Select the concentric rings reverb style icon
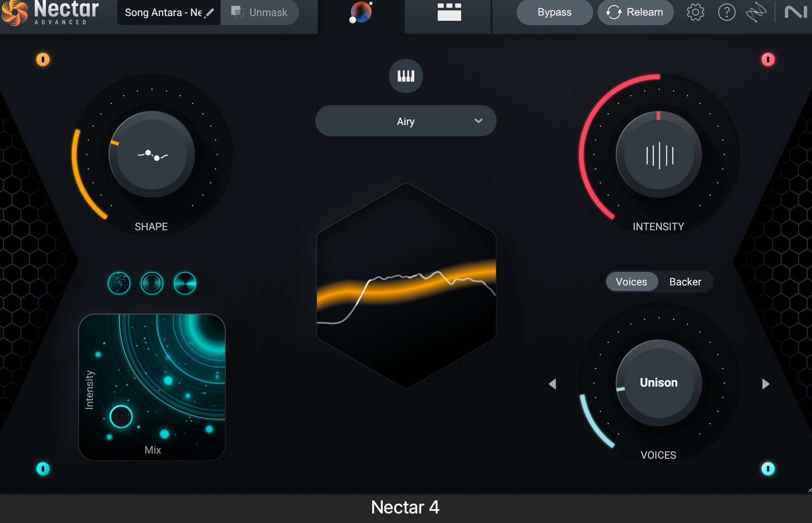The image size is (812, 523). 152,283
